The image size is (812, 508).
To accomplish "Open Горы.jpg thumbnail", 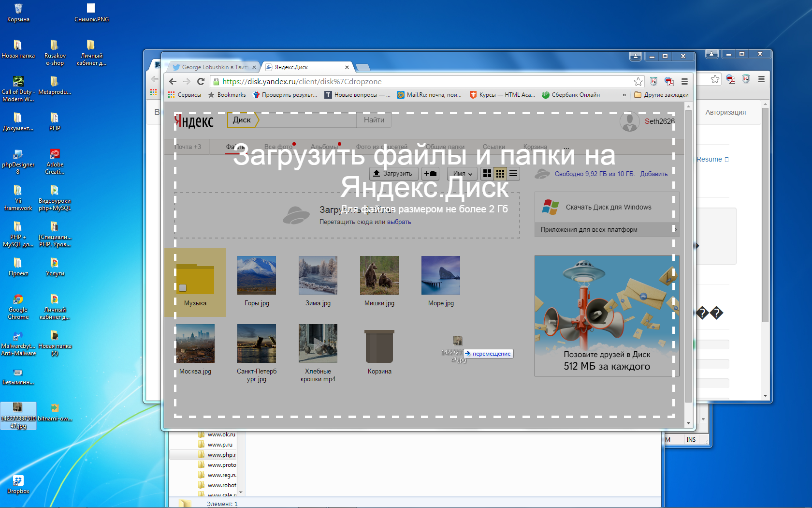I will click(257, 275).
